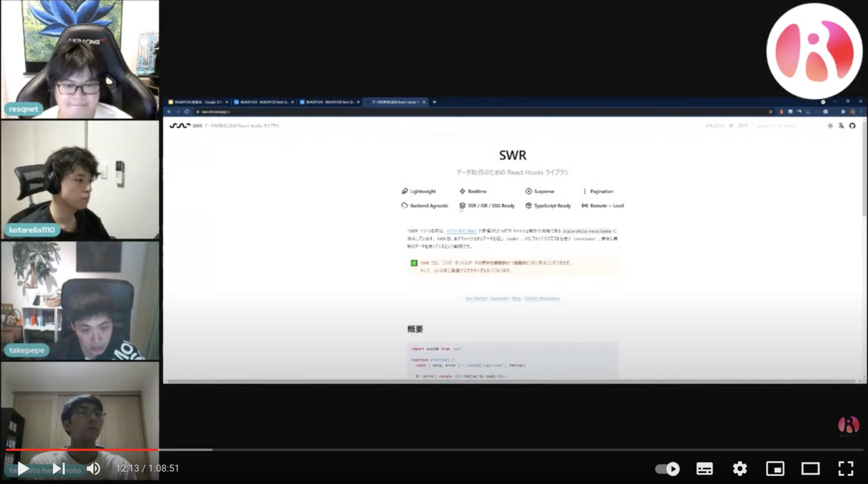The image size is (868, 484).
Task: Select kotarella1110's webcam tile
Action: coord(80,179)
